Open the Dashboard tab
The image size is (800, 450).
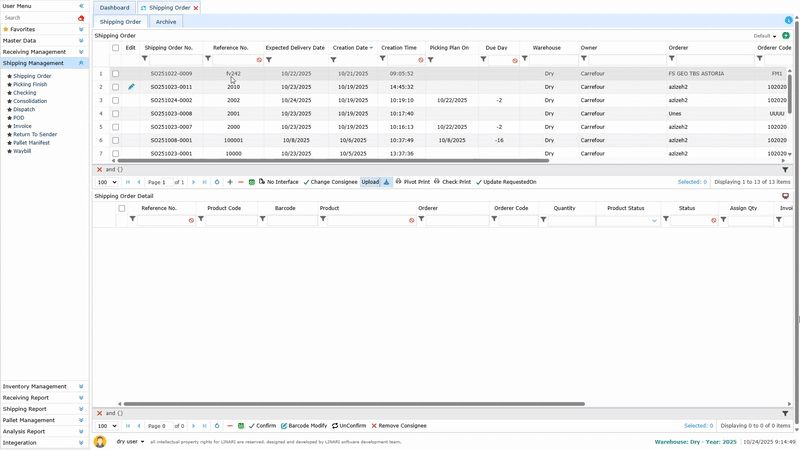(x=114, y=7)
